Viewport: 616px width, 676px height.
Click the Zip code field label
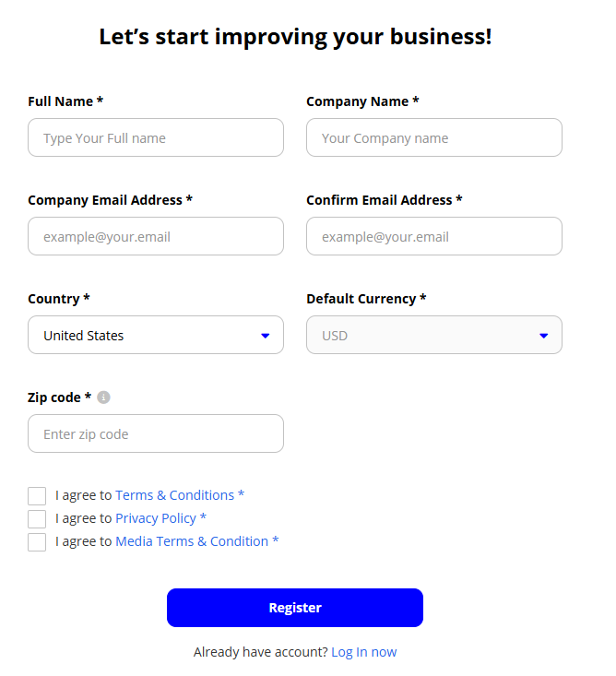click(x=60, y=397)
